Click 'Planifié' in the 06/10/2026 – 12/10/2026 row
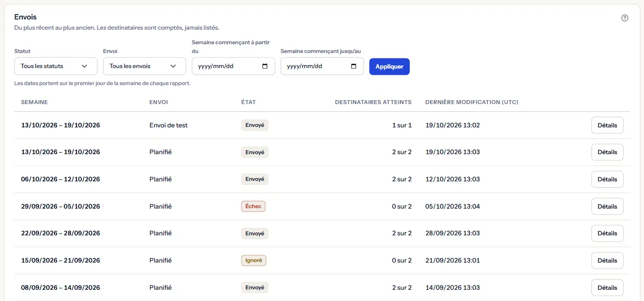The width and height of the screenshot is (644, 301). click(161, 179)
